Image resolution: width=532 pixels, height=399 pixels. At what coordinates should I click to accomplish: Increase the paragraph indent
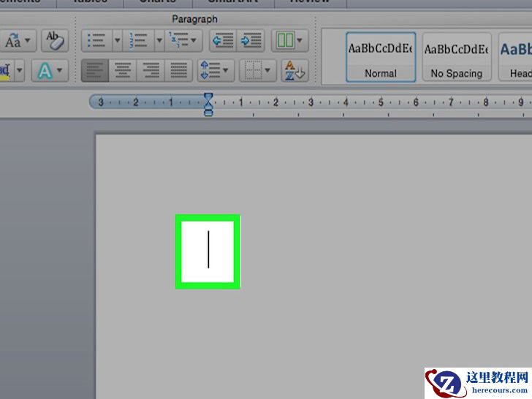(x=251, y=41)
